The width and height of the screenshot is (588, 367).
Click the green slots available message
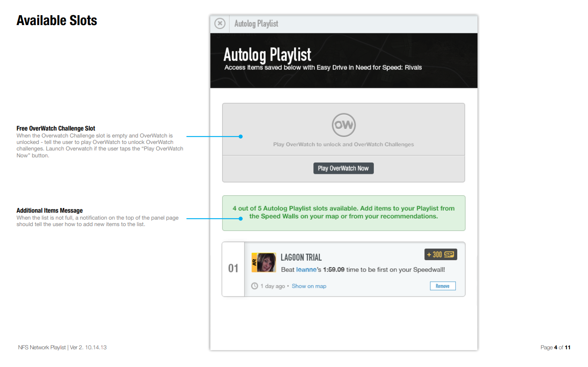click(344, 213)
